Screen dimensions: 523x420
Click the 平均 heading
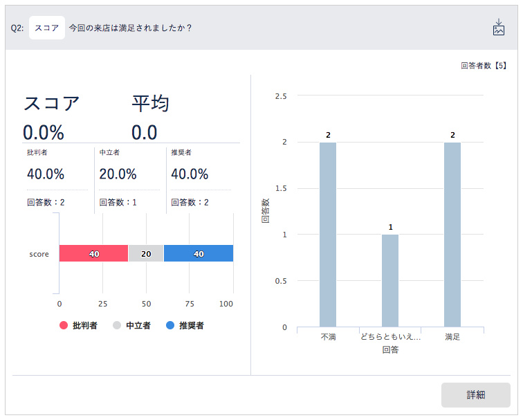[x=150, y=102]
